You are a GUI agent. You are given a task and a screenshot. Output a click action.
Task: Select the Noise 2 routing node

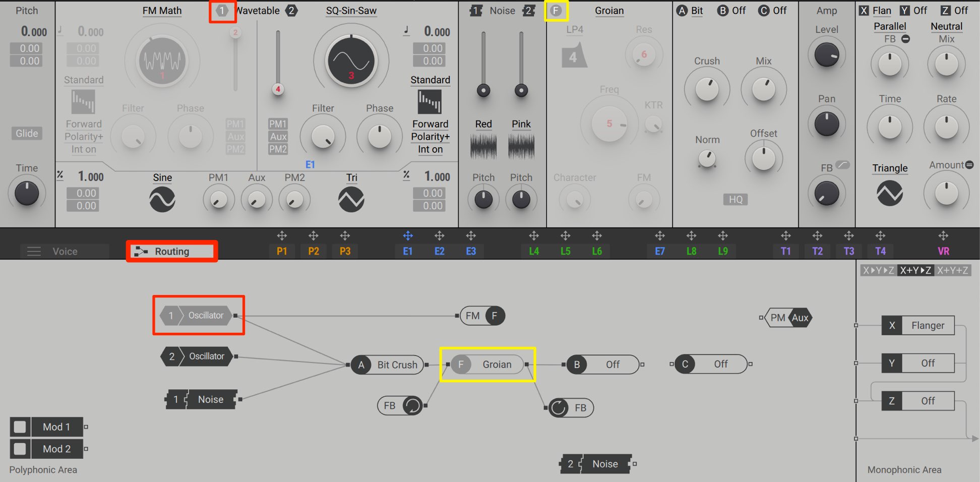[x=596, y=464]
